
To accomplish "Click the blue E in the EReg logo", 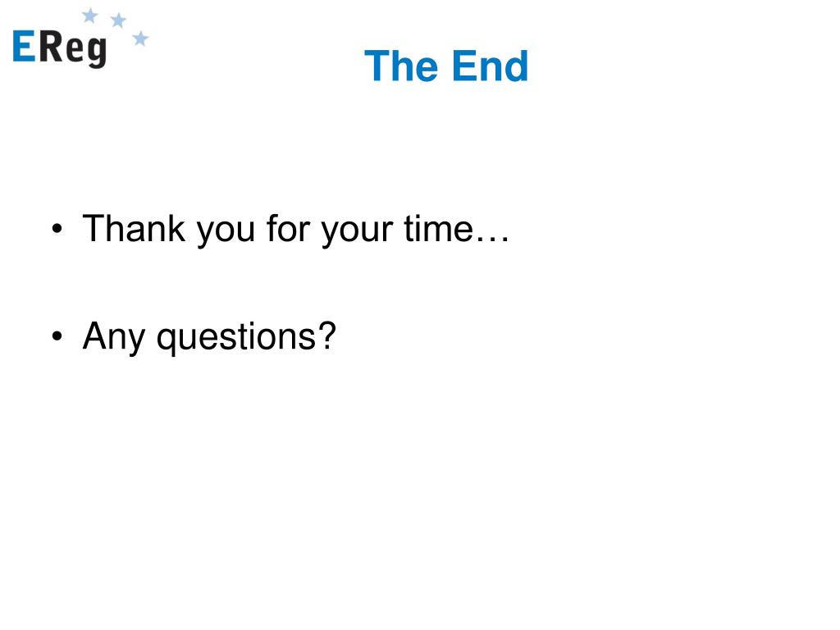I will 24,46.
